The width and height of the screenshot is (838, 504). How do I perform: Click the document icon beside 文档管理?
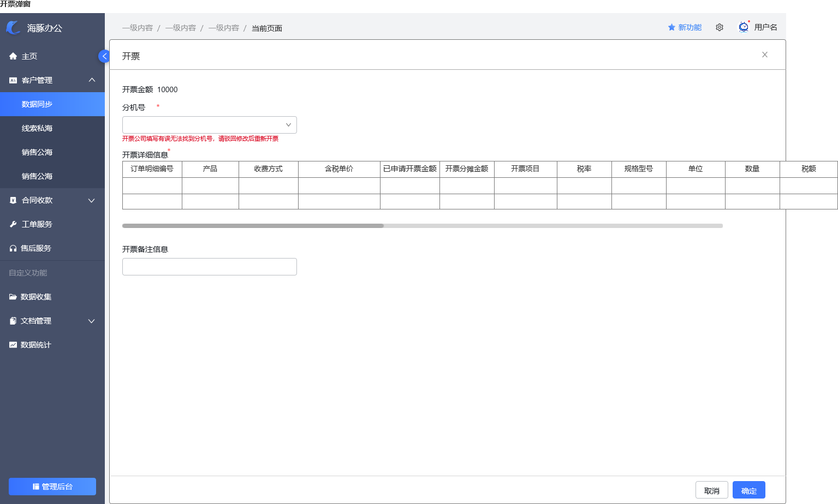(x=13, y=321)
